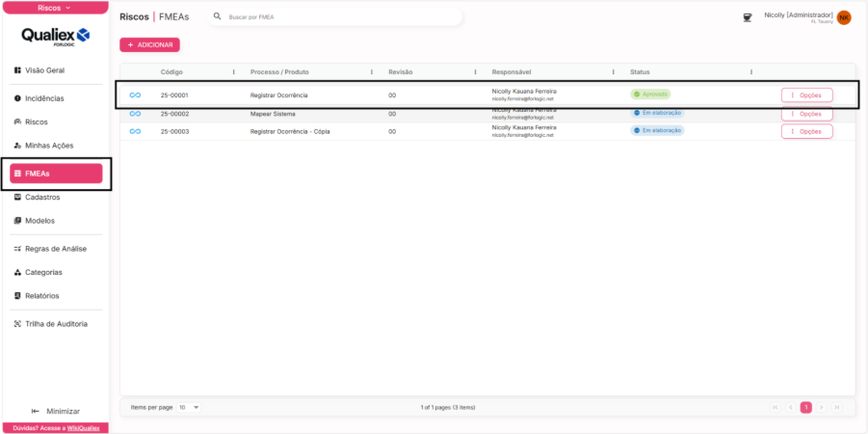The image size is (868, 434).
Task: Open Status column menu icon
Action: pos(750,72)
